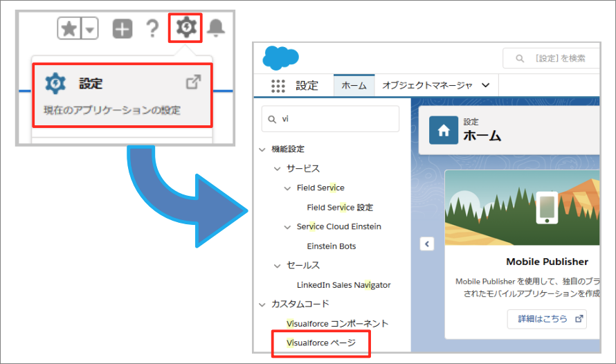Focus the [設定] を検索 global search box
Image resolution: width=616 pixels, height=364 pixels.
pos(551,58)
